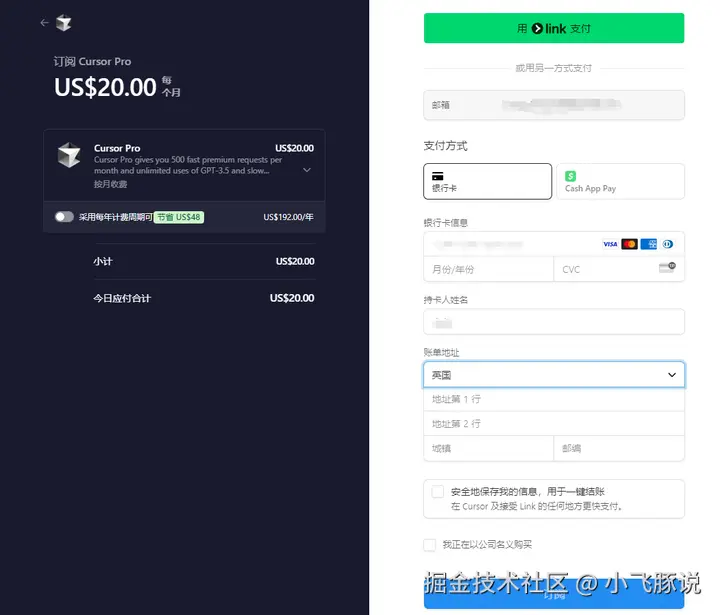The height and width of the screenshot is (615, 720).
Task: Click the 邮编 postal code field
Action: coord(619,448)
